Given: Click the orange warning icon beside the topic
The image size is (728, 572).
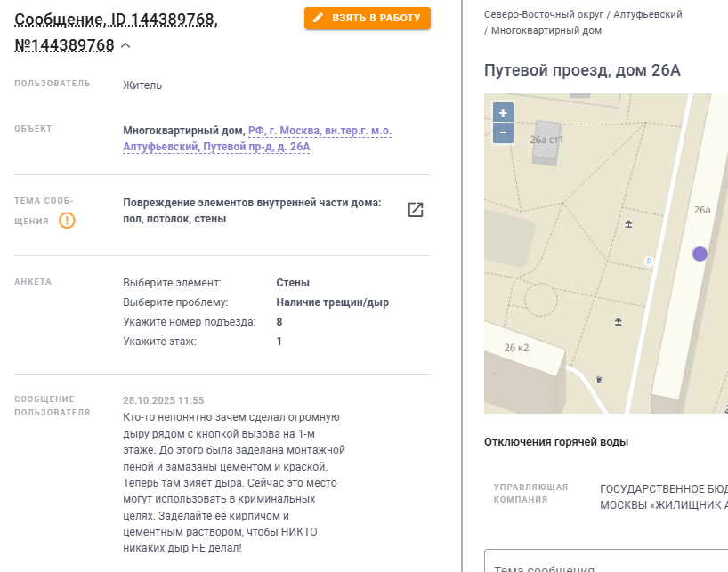Looking at the screenshot, I should (67, 220).
